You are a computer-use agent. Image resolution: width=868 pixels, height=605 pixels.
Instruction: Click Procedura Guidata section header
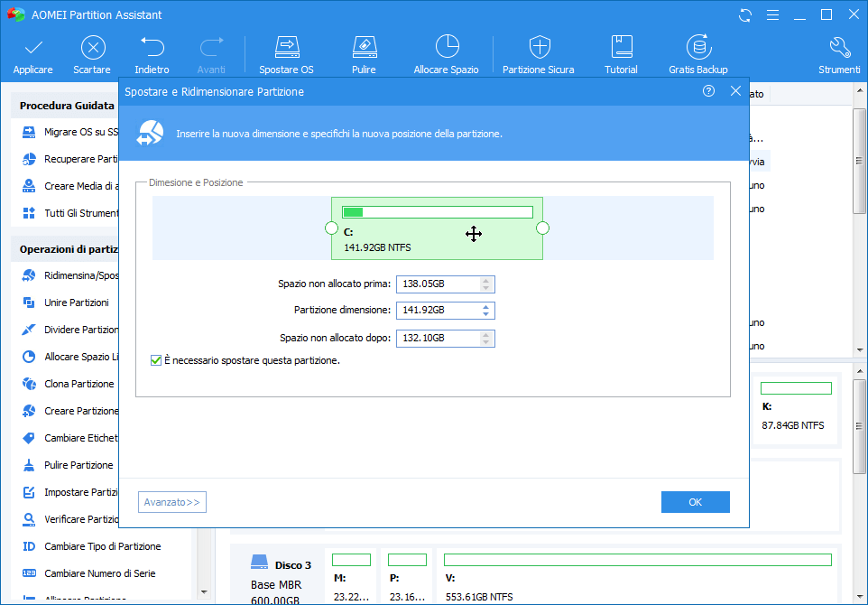[x=67, y=106]
